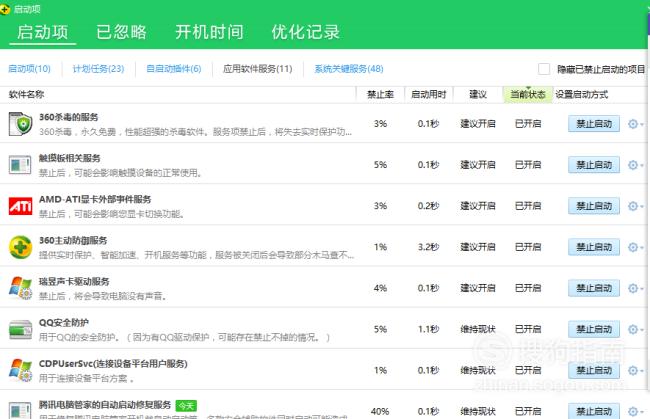650x419 pixels.
Task: Click the CDPUserSvc Windows flag icon
Action: pos(20,370)
